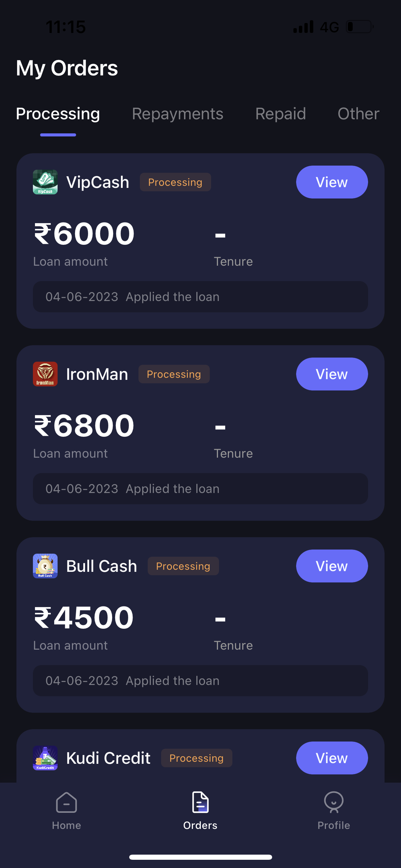
Task: View the IronMan loan order
Action: (332, 374)
